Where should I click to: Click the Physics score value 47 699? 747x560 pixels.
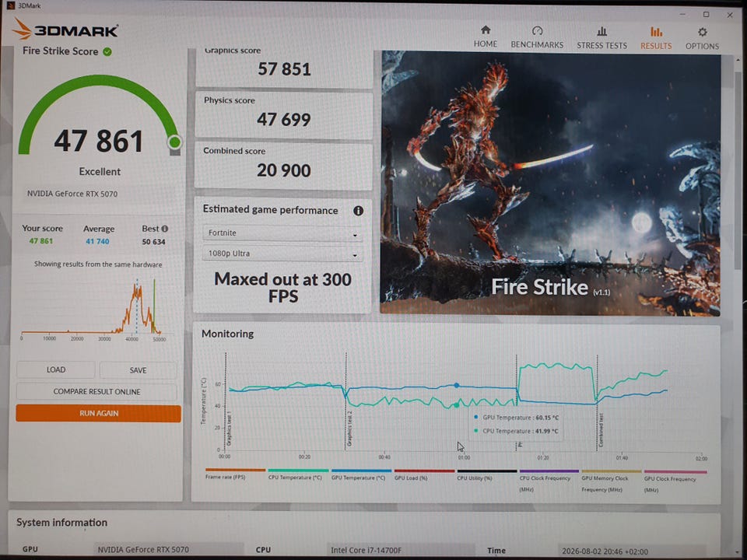pos(284,120)
